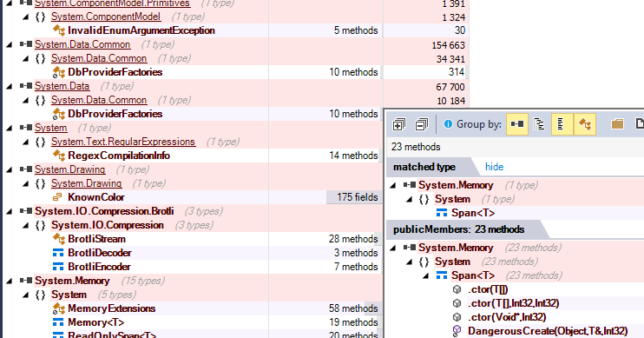Collapse the System (5 types) namespace node
Image resolution: width=644 pixels, height=338 pixels.
[x=25, y=295]
